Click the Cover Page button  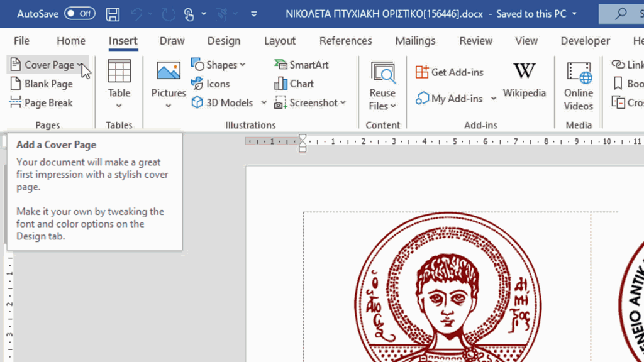pos(48,65)
